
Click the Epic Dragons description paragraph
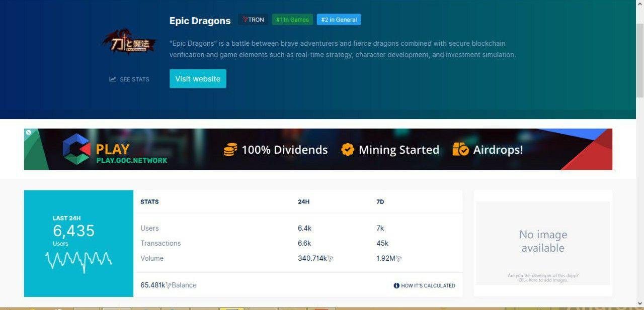[x=343, y=49]
